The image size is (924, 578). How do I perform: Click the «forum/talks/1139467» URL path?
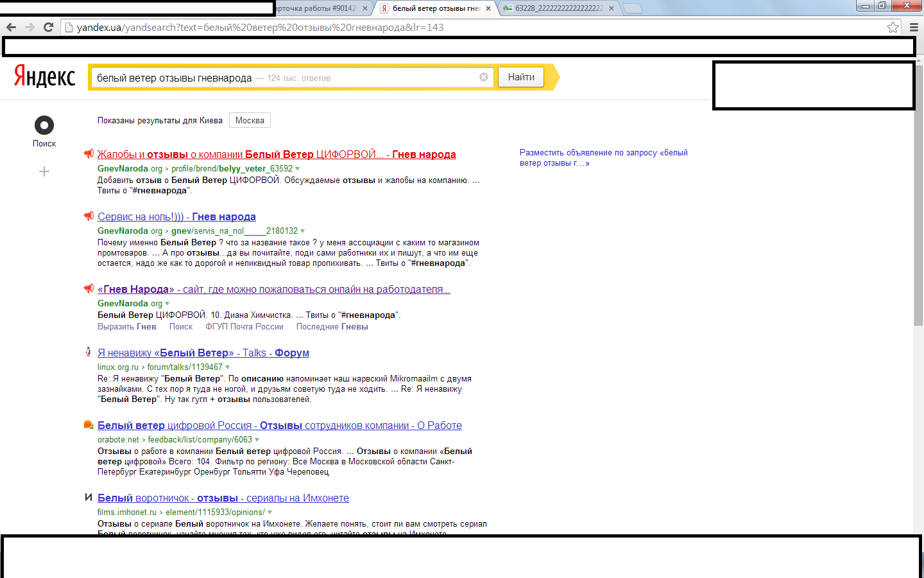[x=185, y=367]
